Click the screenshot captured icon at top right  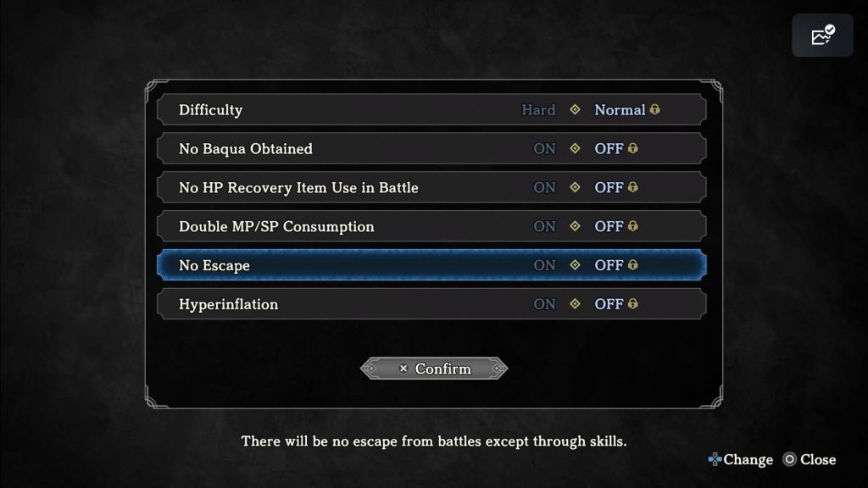point(822,36)
